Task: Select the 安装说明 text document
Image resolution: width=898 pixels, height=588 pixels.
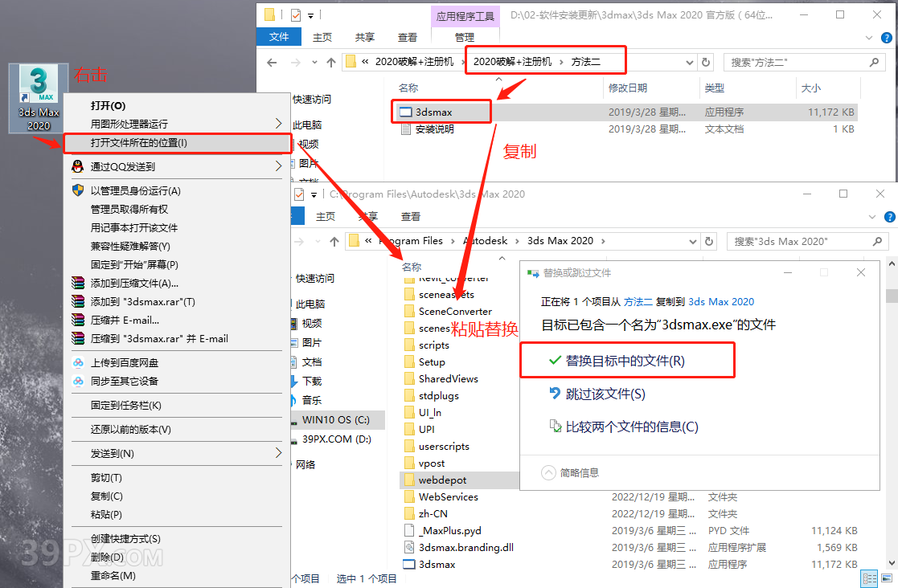Action: 434,129
